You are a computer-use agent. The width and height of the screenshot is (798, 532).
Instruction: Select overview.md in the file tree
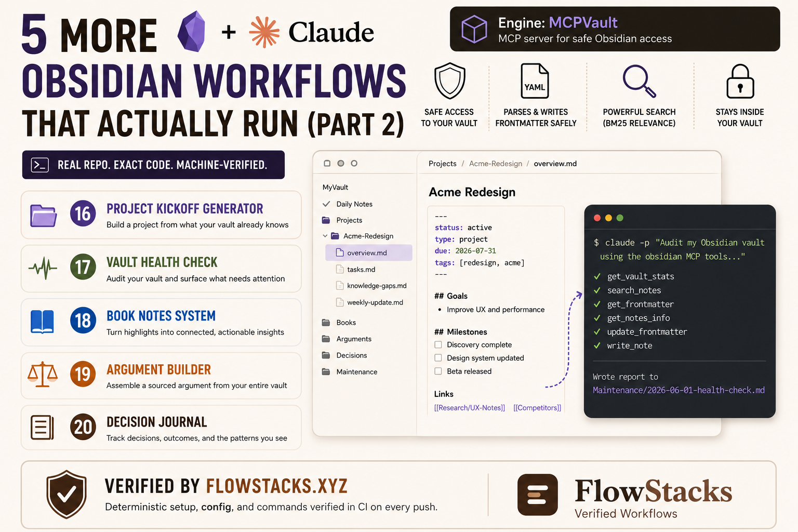(x=369, y=253)
